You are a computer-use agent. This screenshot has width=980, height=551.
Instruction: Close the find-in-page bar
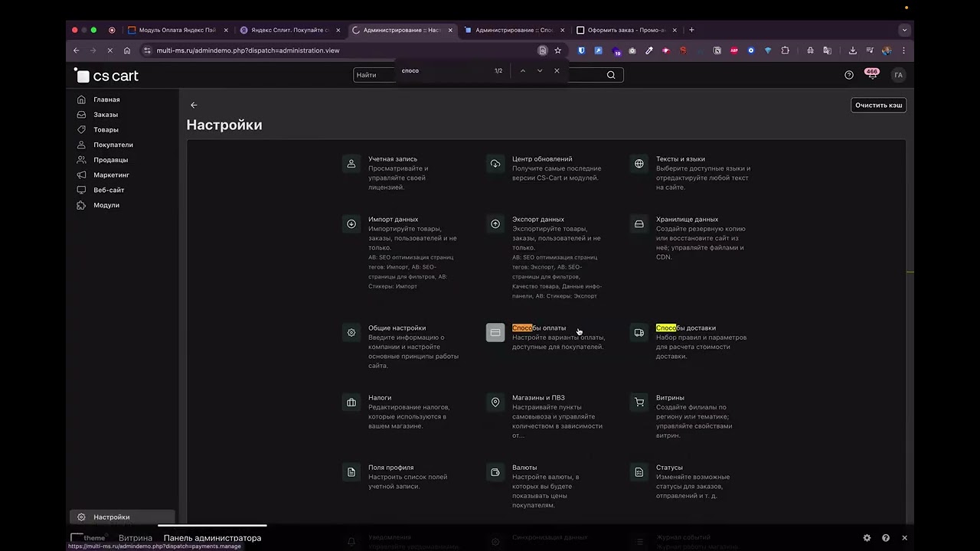[557, 70]
